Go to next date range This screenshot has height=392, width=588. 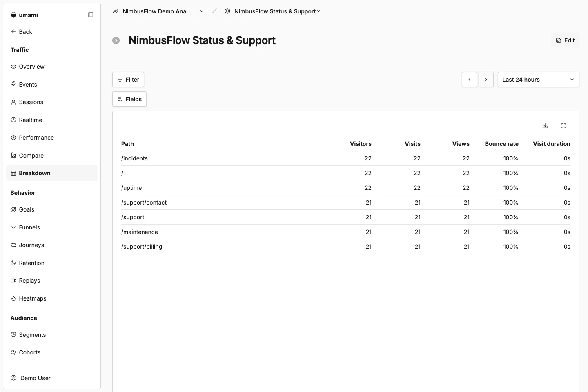coord(486,80)
